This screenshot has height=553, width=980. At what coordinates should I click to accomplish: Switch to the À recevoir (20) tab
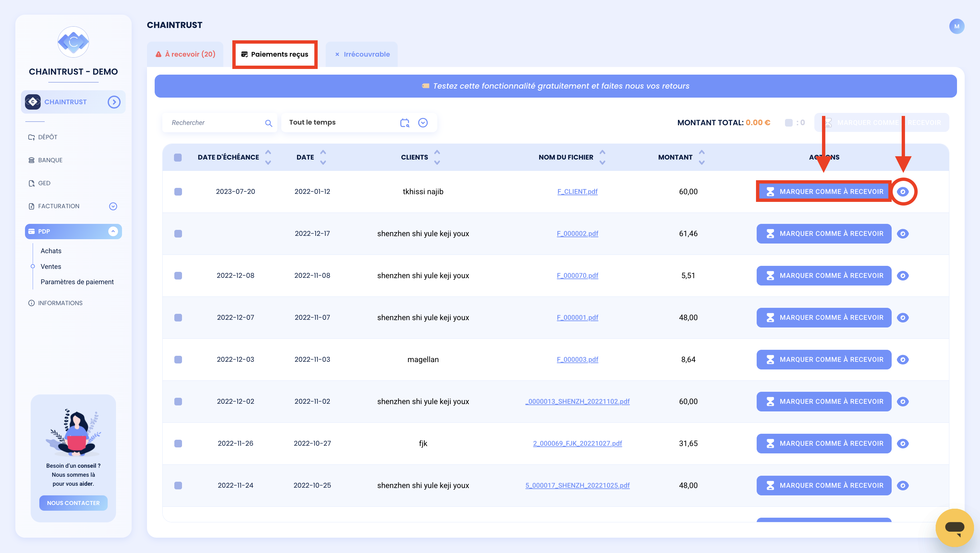click(185, 54)
